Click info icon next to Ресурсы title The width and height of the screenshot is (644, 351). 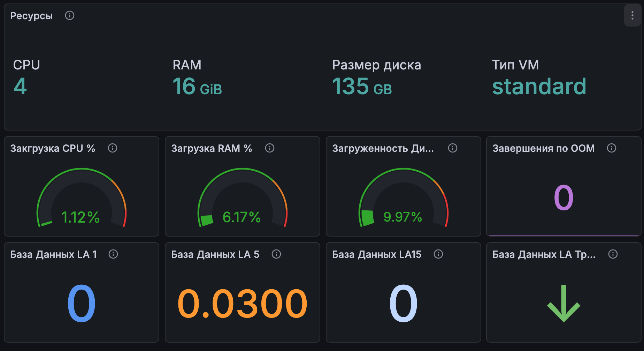[70, 15]
